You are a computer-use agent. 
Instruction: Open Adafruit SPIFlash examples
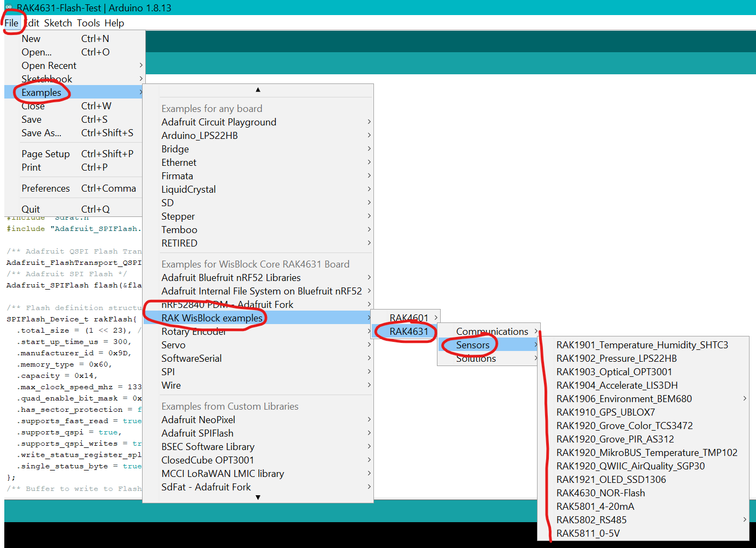(x=258, y=433)
